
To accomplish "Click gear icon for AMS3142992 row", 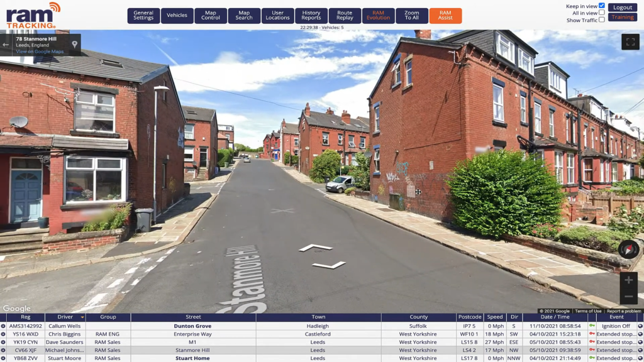I will [3, 326].
